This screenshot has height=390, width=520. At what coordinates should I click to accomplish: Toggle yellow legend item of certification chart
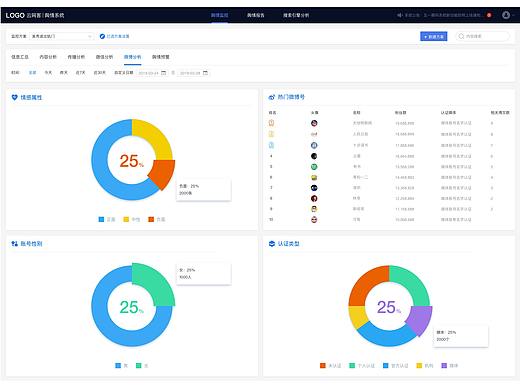point(425,366)
